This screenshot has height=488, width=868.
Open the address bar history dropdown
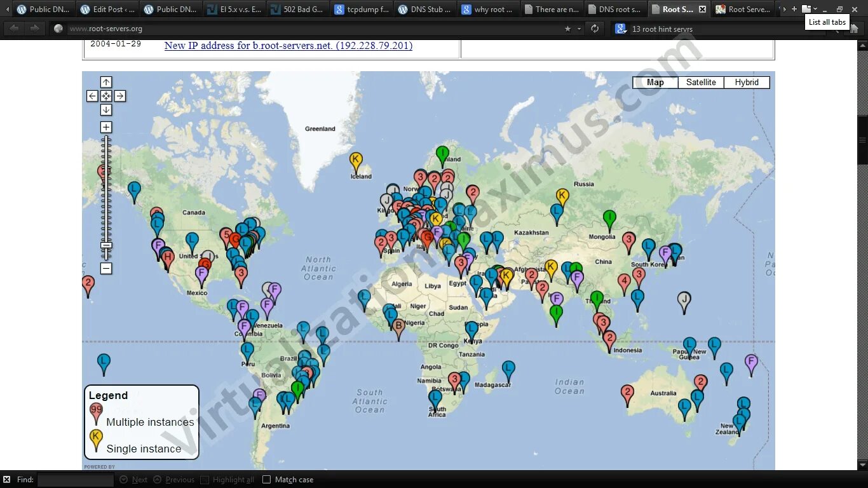[x=579, y=29]
